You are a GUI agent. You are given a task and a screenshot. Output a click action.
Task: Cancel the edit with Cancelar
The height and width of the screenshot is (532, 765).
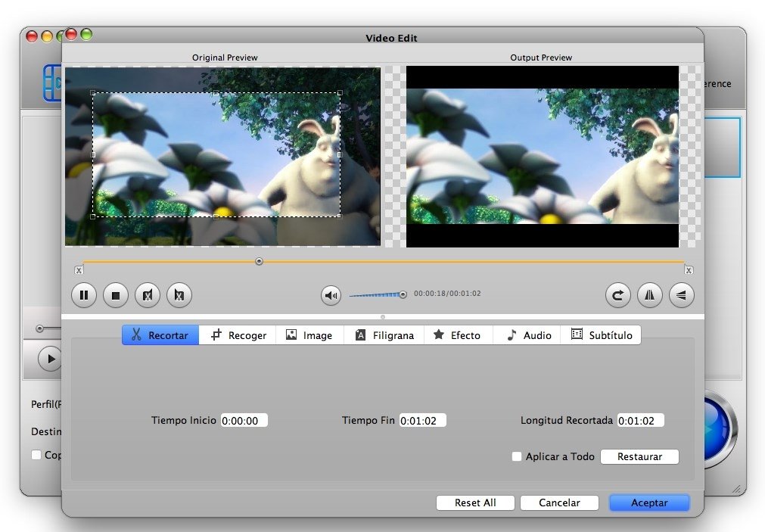tap(559, 502)
